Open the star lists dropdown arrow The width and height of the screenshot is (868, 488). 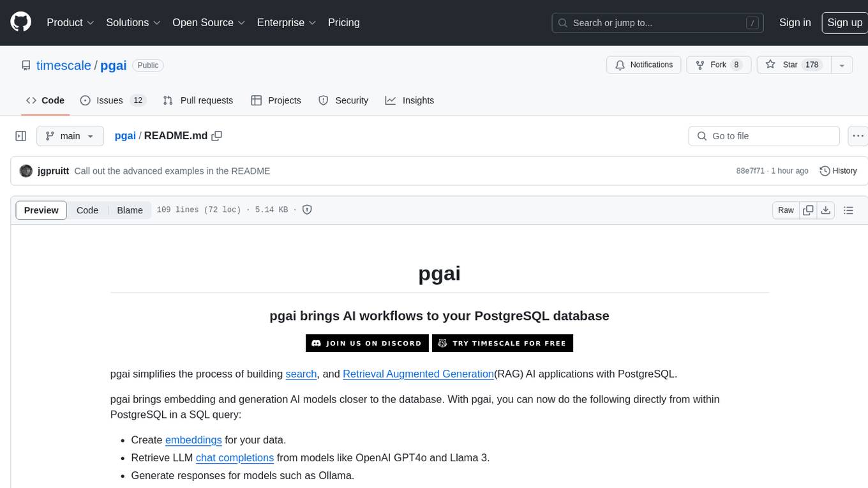pos(842,65)
